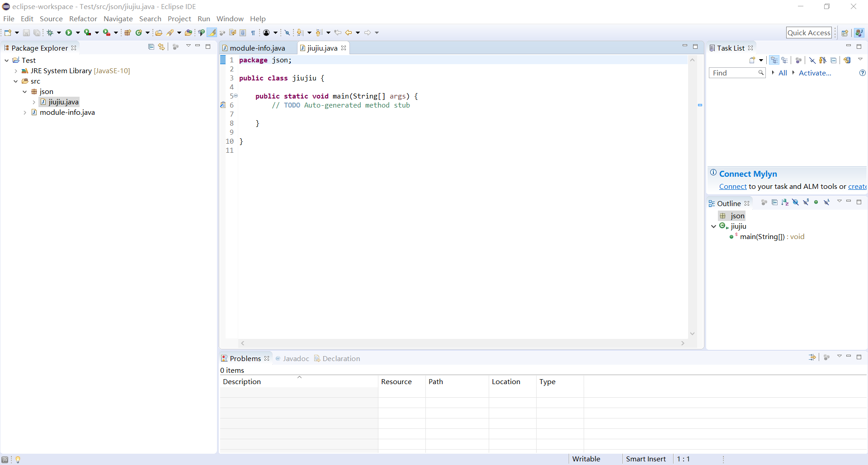Click Back navigation arrow in toolbar
868x465 pixels.
coord(349,33)
